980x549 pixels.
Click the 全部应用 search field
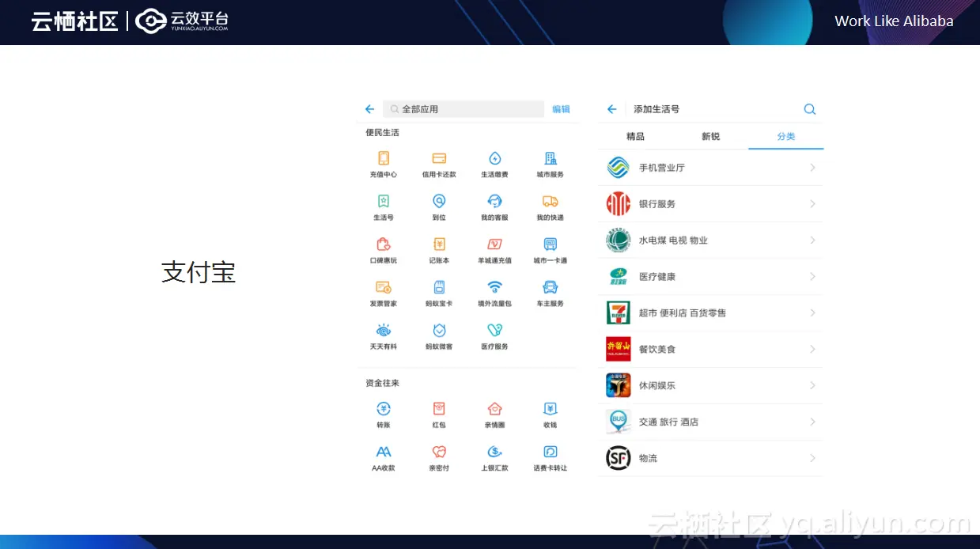[x=464, y=109]
